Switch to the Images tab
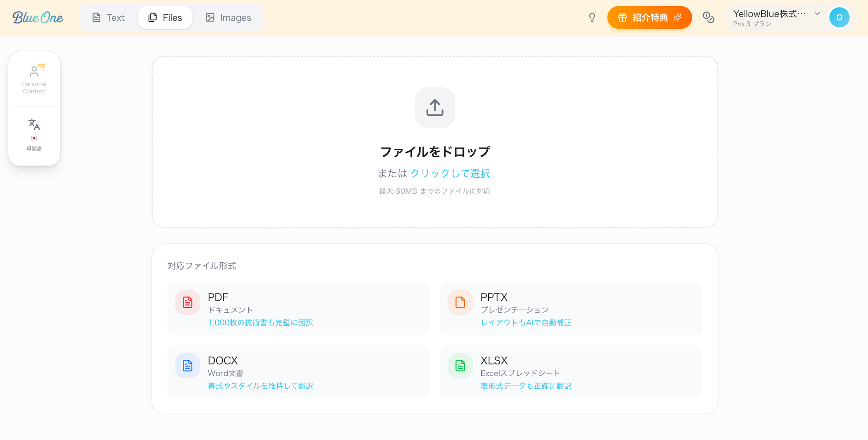 [228, 17]
